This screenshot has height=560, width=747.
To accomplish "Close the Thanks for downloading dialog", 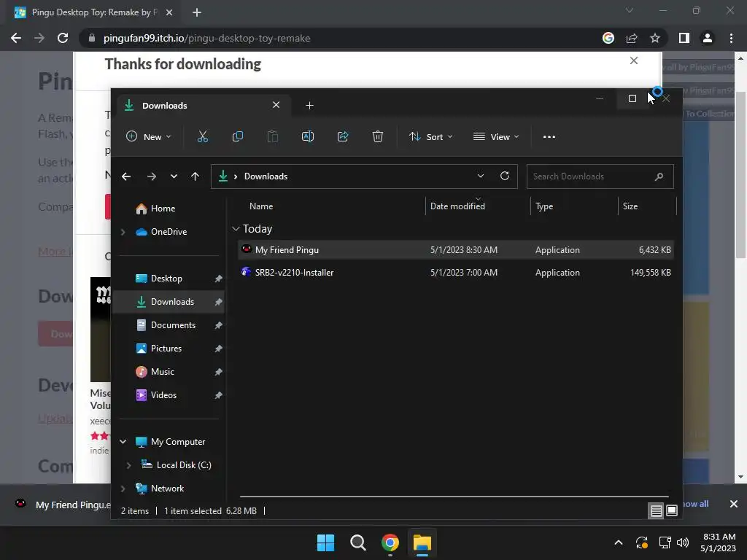I will tap(634, 61).
